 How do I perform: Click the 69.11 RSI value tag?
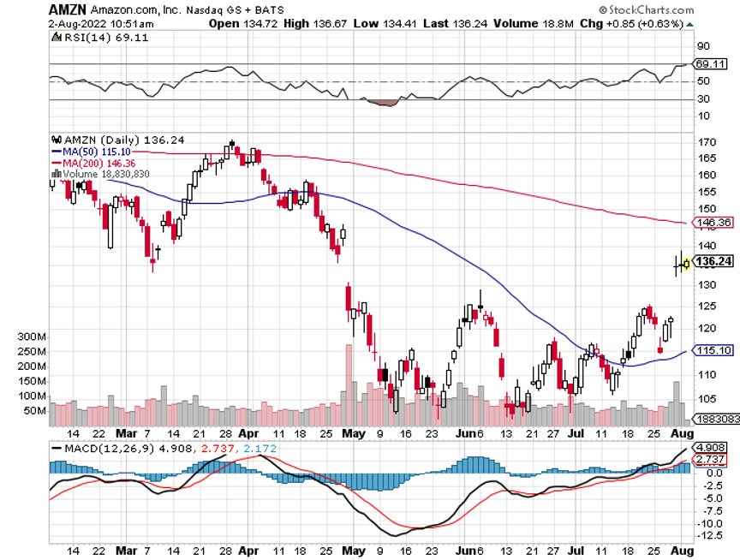tap(712, 63)
